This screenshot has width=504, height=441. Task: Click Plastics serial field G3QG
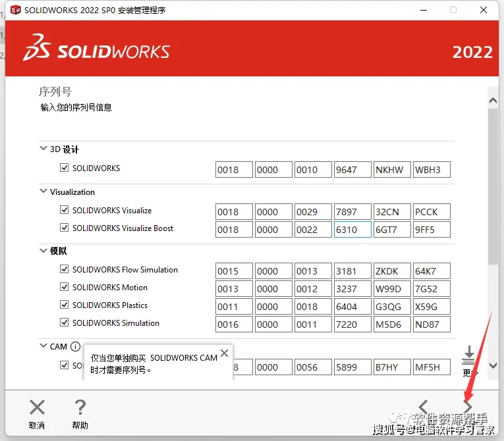pos(392,307)
